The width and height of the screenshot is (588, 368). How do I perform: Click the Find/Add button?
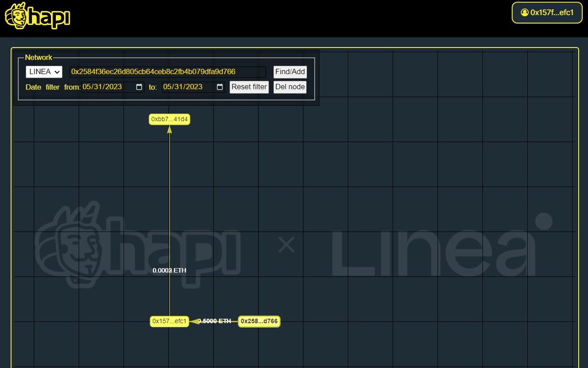click(x=290, y=72)
